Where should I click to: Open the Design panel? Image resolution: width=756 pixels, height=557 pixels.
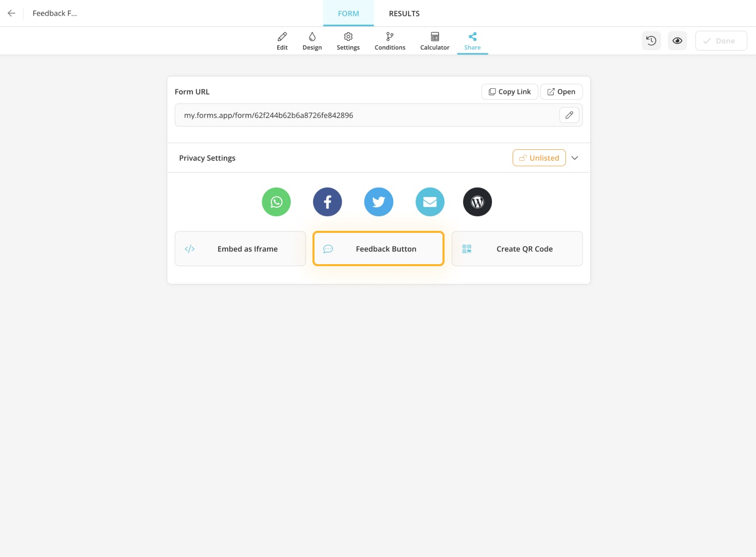(312, 40)
